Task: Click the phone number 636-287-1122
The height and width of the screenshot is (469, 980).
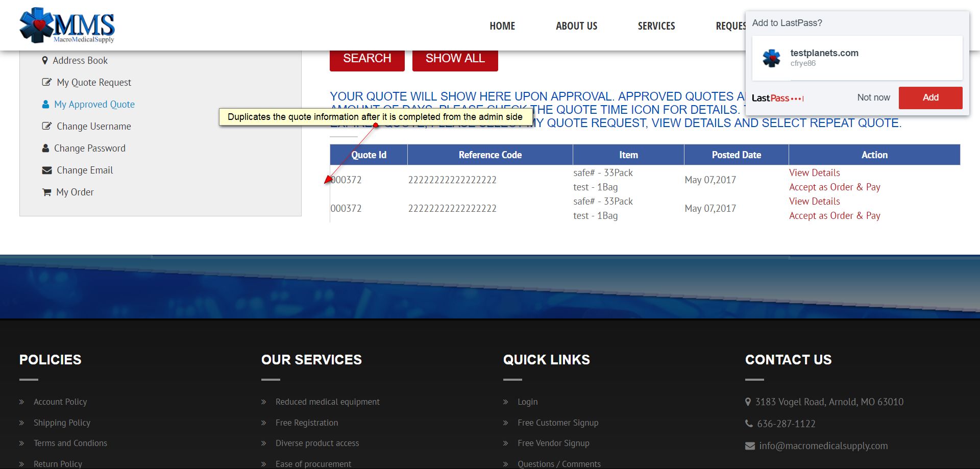Action: [x=786, y=424]
